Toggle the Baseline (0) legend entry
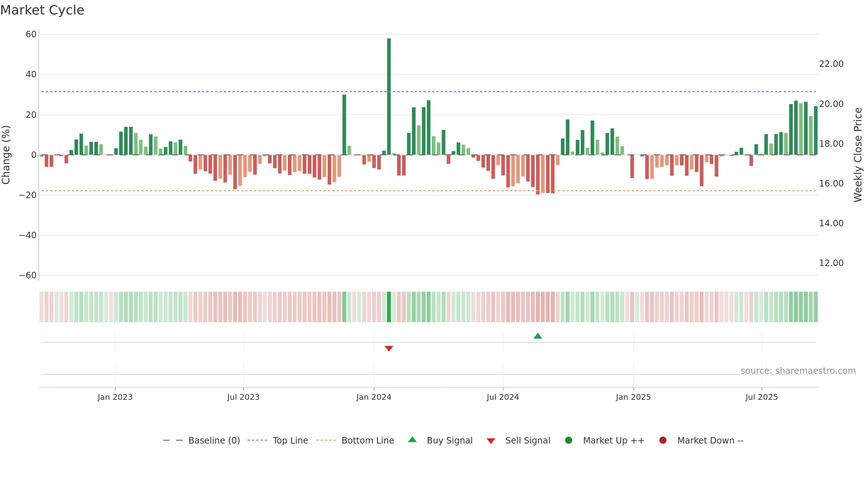Viewport: 868px width, 488px height. click(x=201, y=440)
